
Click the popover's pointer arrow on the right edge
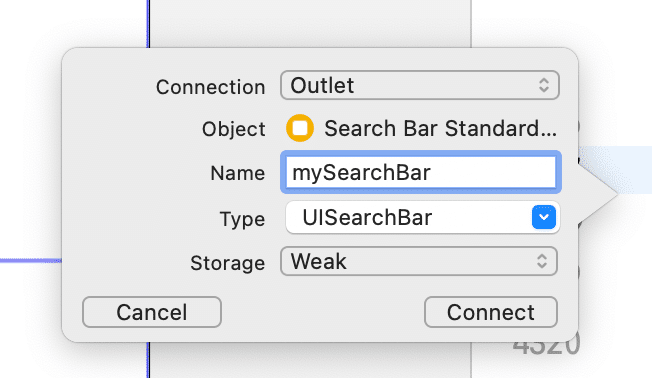[598, 193]
